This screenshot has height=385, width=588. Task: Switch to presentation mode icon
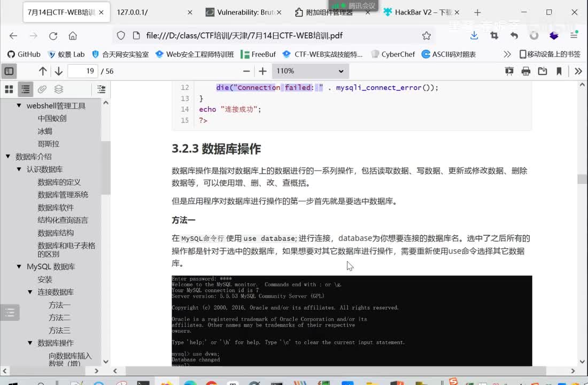click(509, 71)
